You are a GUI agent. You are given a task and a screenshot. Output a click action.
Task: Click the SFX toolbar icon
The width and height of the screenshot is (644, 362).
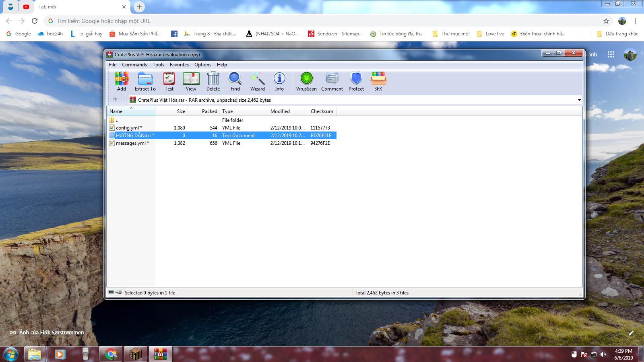click(378, 81)
